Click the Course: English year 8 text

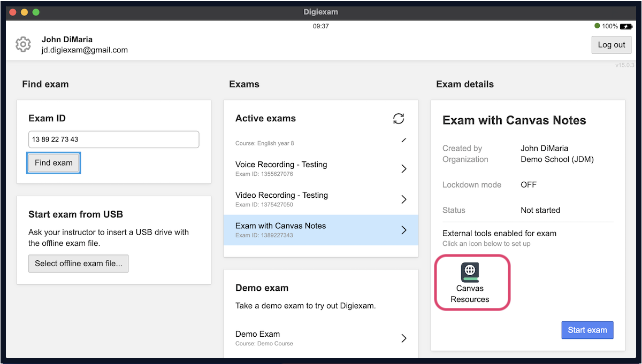pyautogui.click(x=265, y=143)
